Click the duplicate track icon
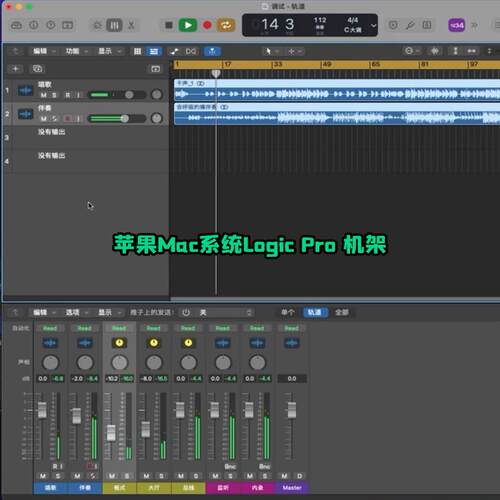The image size is (500, 500). 37,69
